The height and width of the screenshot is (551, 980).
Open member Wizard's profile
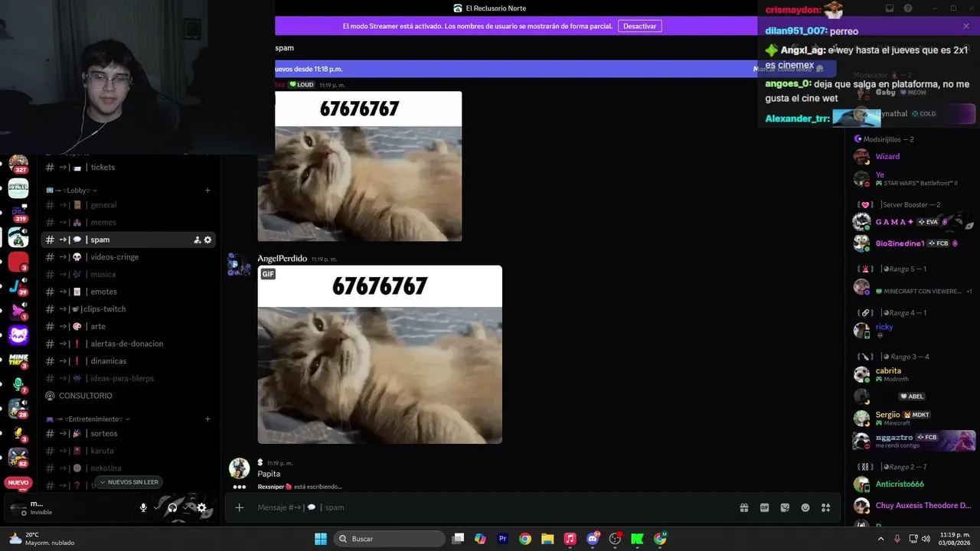887,156
